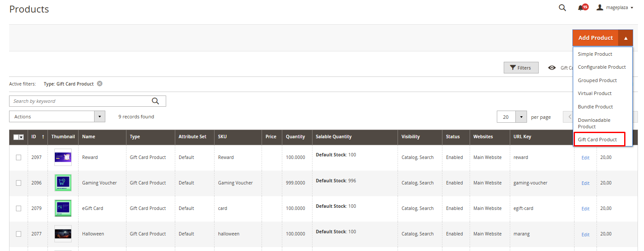Select the Gaming Voucher row checkbox

pyautogui.click(x=19, y=183)
